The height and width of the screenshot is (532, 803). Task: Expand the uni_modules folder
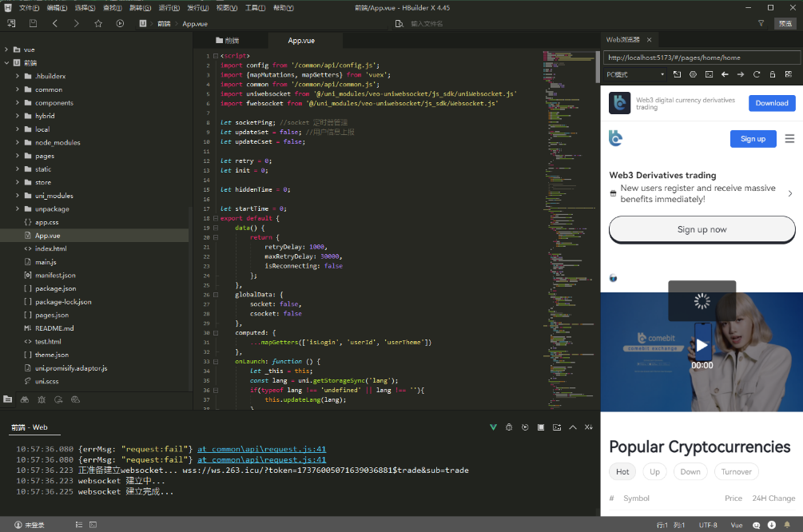point(18,196)
